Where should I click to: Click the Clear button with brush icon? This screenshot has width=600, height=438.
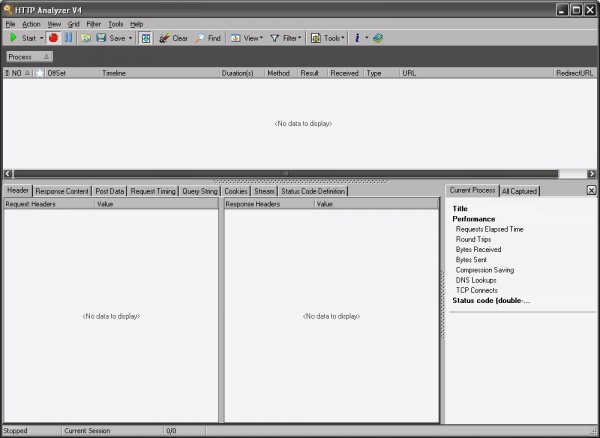click(173, 38)
